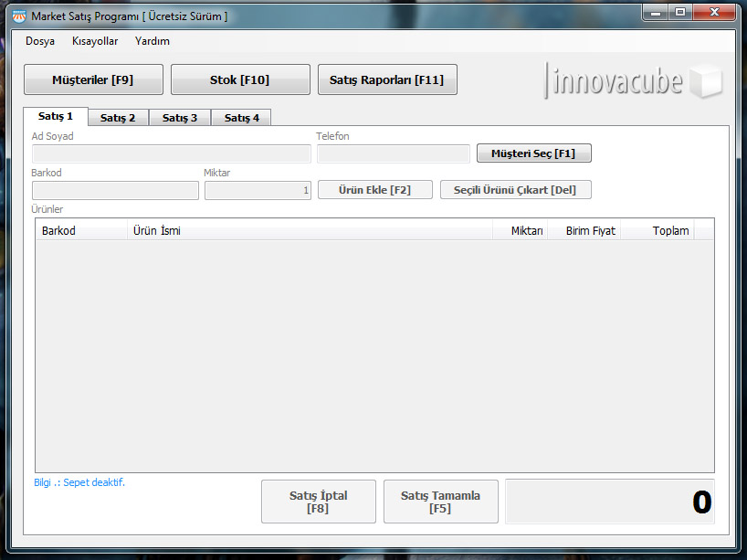The height and width of the screenshot is (560, 747).
Task: Click the Birim Fiyat column header
Action: [x=584, y=231]
